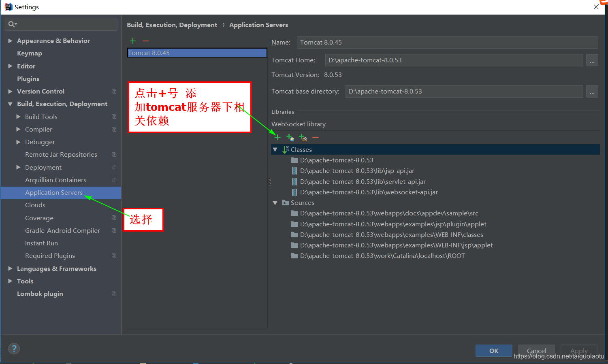Focus the settings search field

pyautogui.click(x=61, y=24)
